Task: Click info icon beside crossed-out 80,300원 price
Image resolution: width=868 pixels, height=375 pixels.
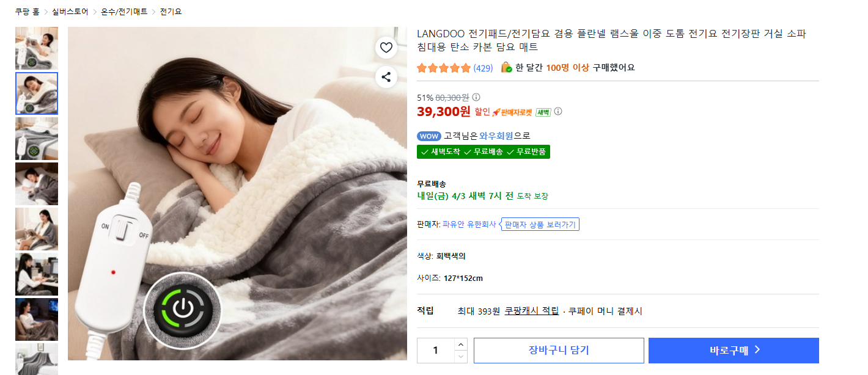Action: click(x=476, y=97)
